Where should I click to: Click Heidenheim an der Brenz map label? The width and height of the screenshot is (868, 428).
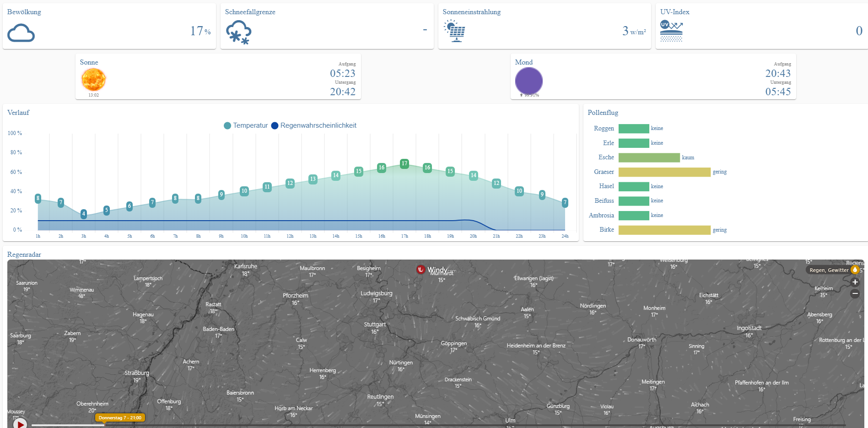point(536,346)
